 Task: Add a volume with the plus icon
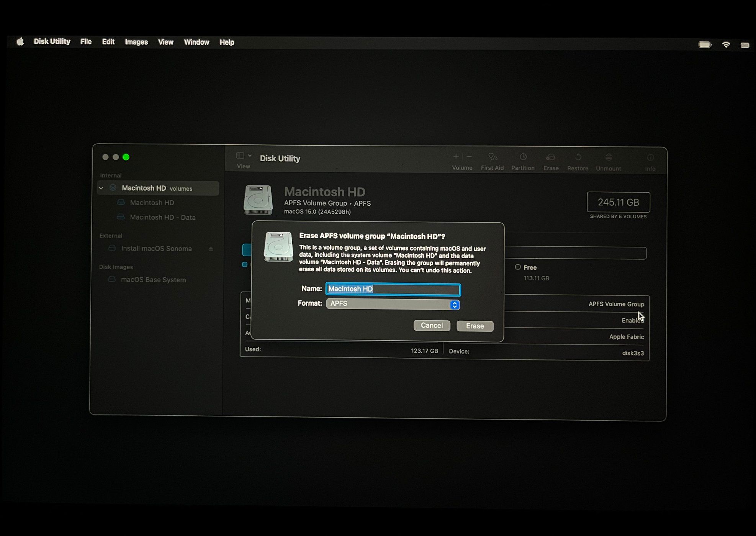(456, 157)
